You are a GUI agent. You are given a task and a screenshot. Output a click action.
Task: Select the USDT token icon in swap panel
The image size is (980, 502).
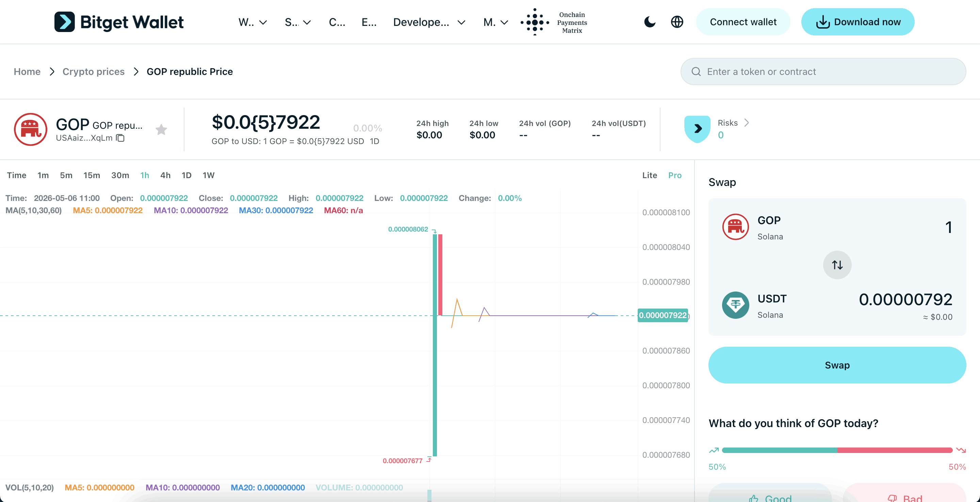[x=735, y=305]
